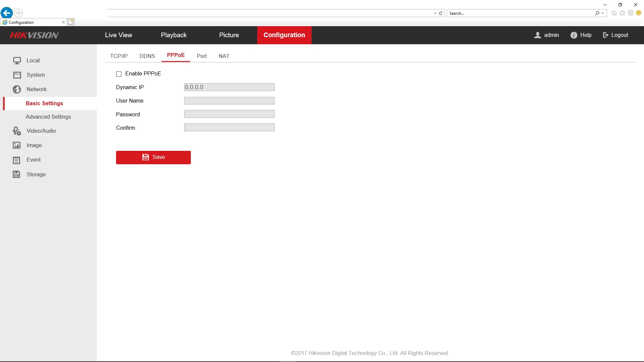644x362 pixels.
Task: Open Advanced Settings in sidebar
Action: coord(48,117)
